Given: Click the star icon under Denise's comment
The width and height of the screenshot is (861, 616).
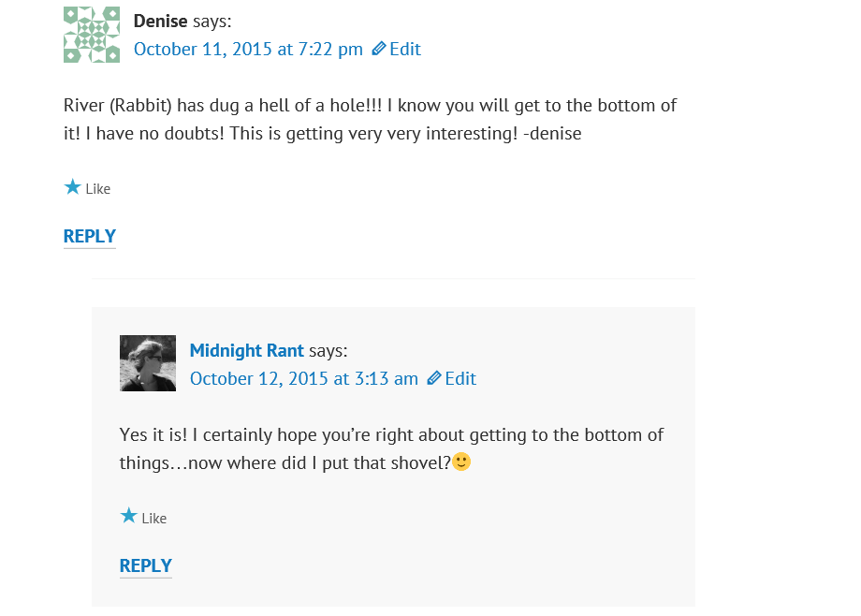Looking at the screenshot, I should coord(73,187).
